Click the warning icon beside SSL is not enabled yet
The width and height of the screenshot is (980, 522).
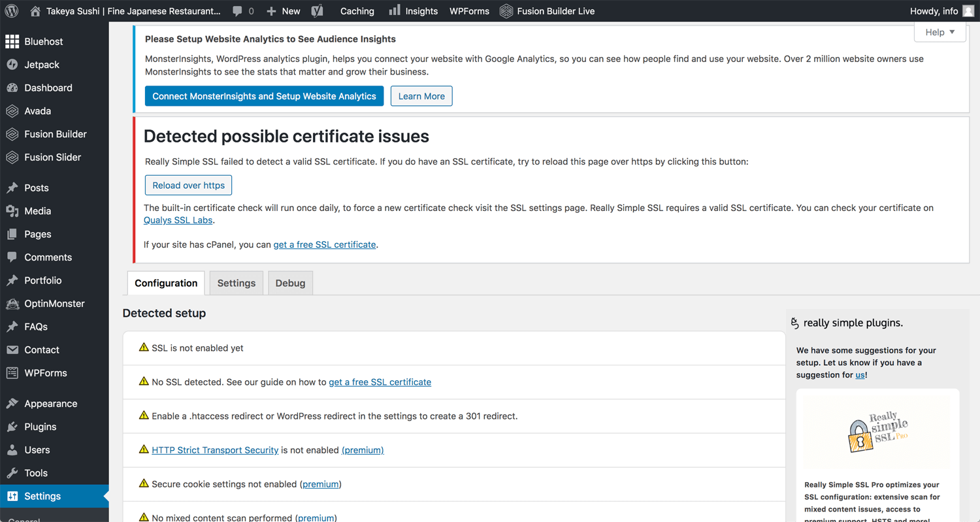tap(144, 348)
